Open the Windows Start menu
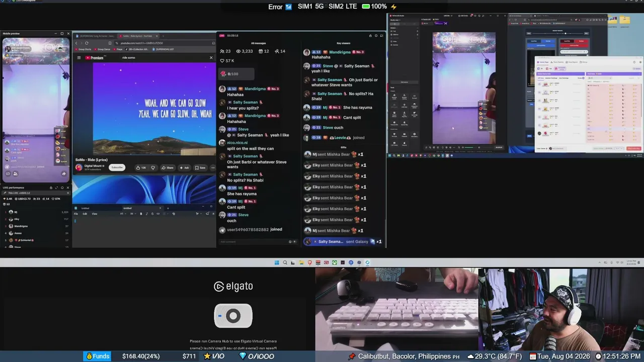The image size is (644, 362). 277,262
